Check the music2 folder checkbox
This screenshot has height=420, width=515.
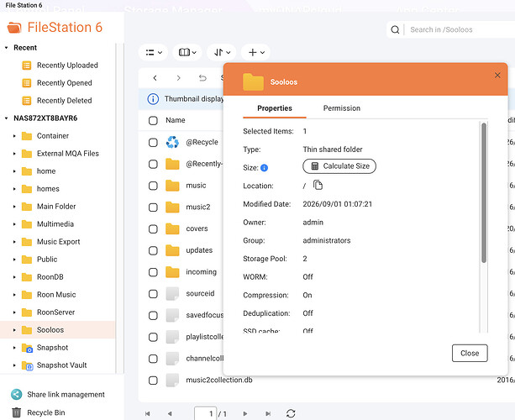(x=153, y=207)
